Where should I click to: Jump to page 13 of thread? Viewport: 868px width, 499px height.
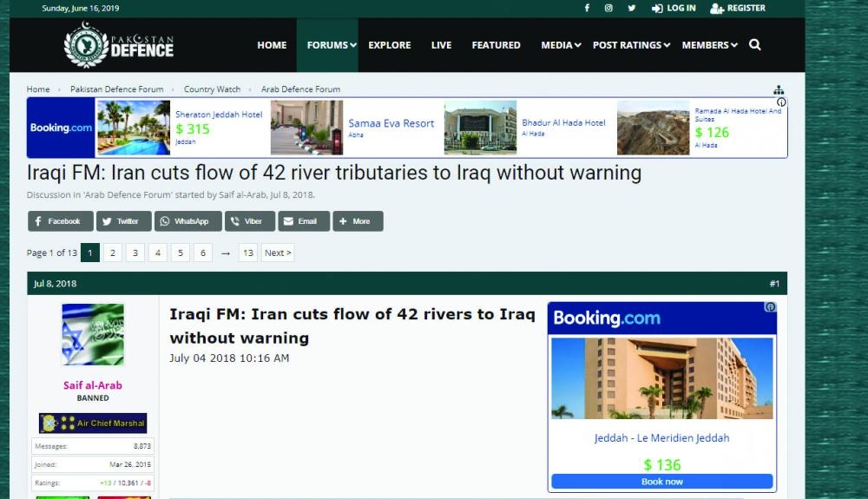tap(248, 253)
